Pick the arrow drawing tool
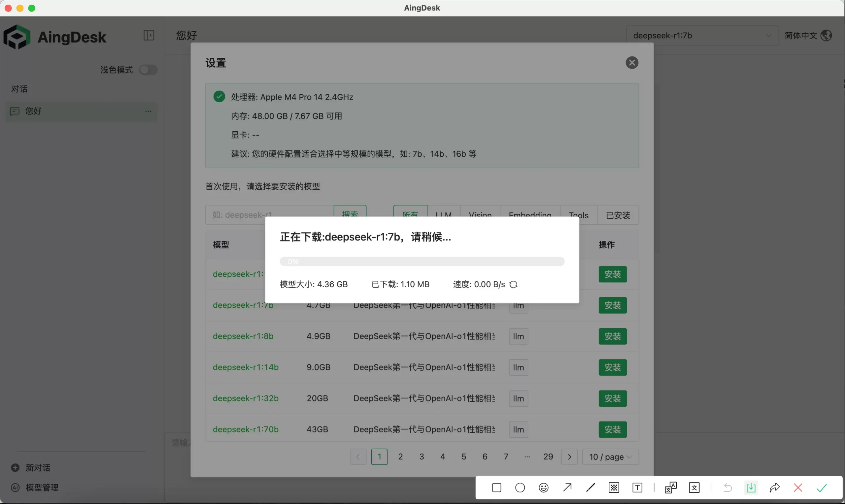Image resolution: width=845 pixels, height=504 pixels. click(567, 488)
